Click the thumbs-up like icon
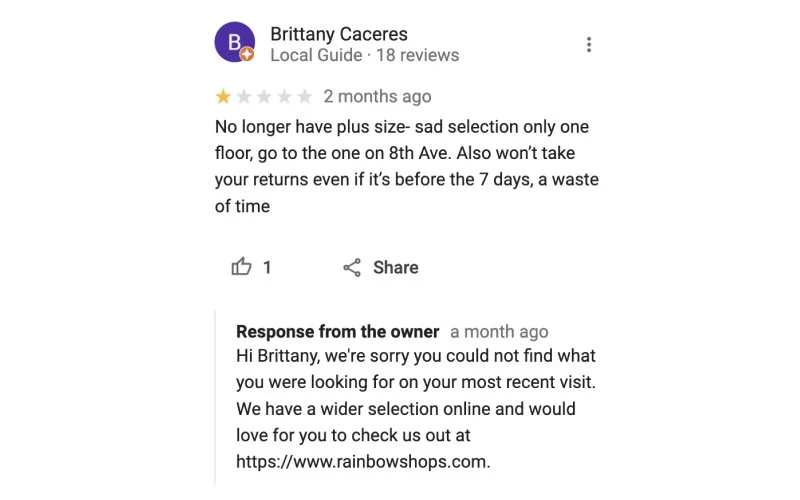This screenshot has height=500, width=800. [241, 267]
